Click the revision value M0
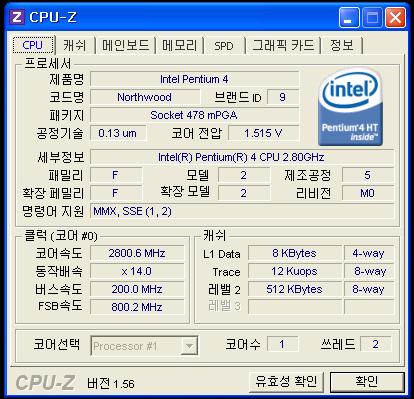This screenshot has height=399, width=414. click(368, 193)
